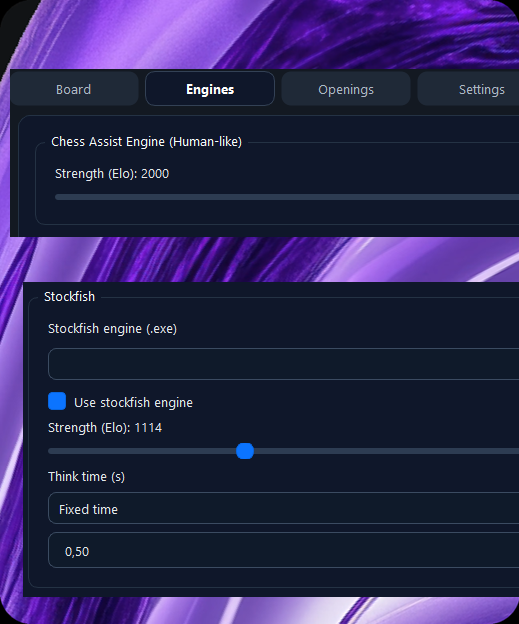Click the 0,50 think time field
This screenshot has width=519, height=624.
point(283,550)
